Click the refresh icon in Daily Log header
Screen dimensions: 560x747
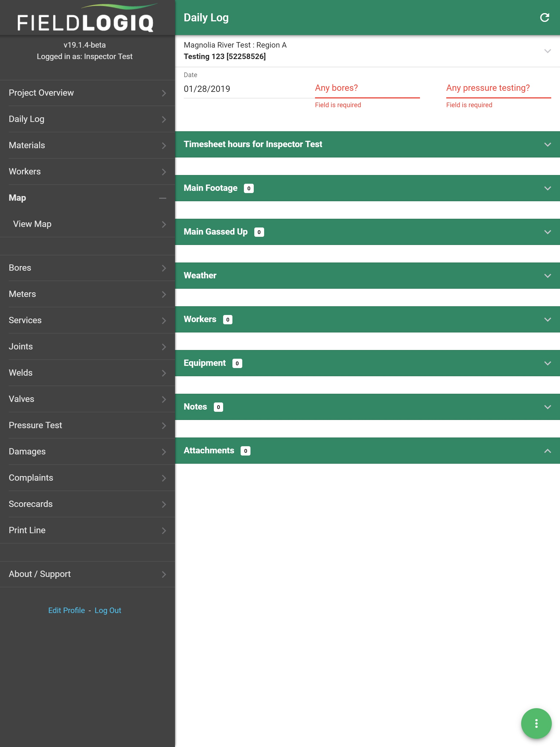[544, 17]
